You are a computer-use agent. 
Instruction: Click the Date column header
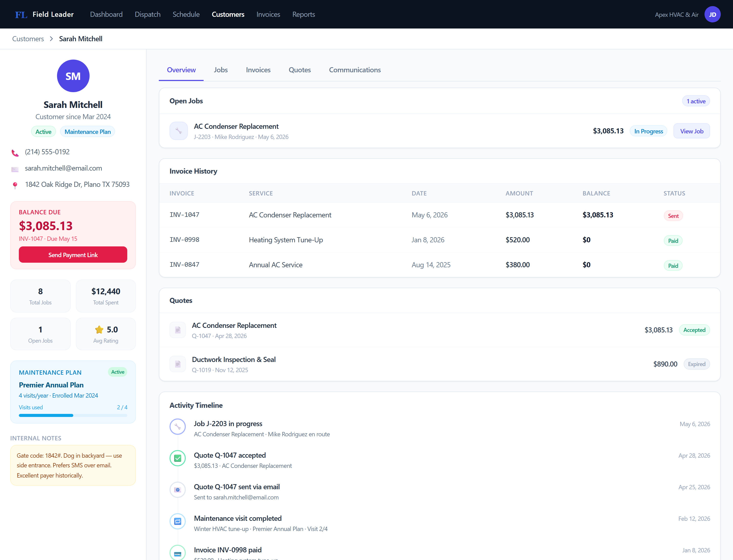(419, 193)
